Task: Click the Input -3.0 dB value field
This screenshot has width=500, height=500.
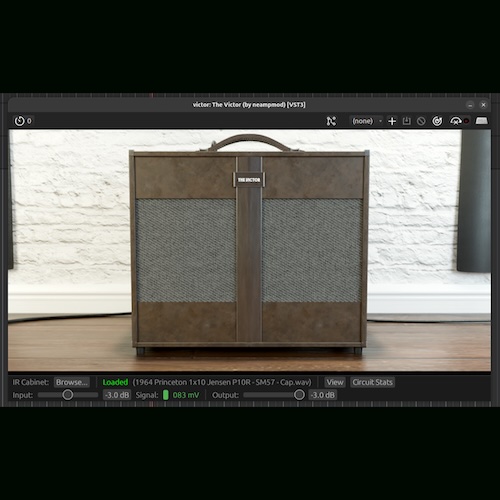Action: pyautogui.click(x=117, y=395)
